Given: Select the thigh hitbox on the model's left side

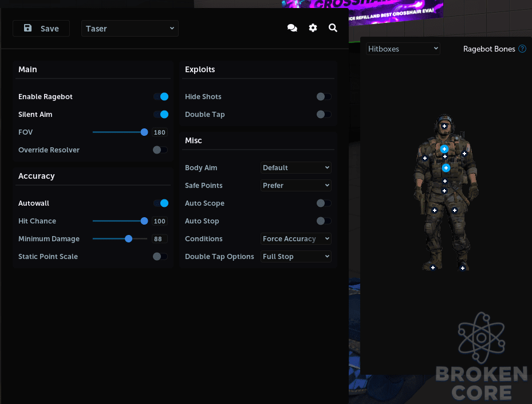Looking at the screenshot, I should click(x=435, y=210).
